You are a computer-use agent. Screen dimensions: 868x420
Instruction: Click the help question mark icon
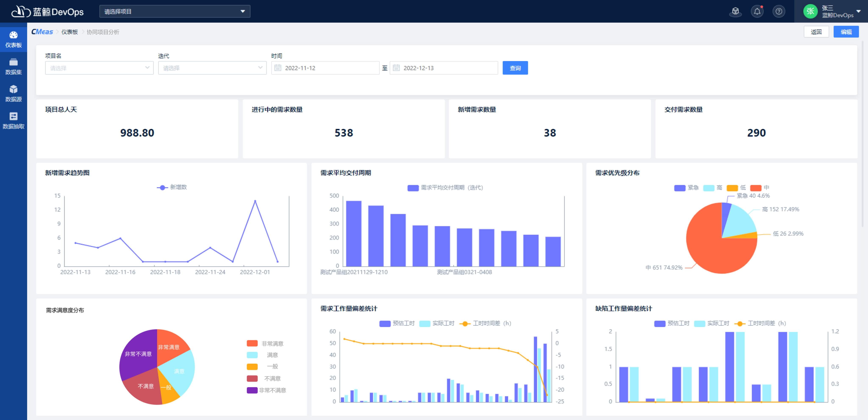[778, 11]
